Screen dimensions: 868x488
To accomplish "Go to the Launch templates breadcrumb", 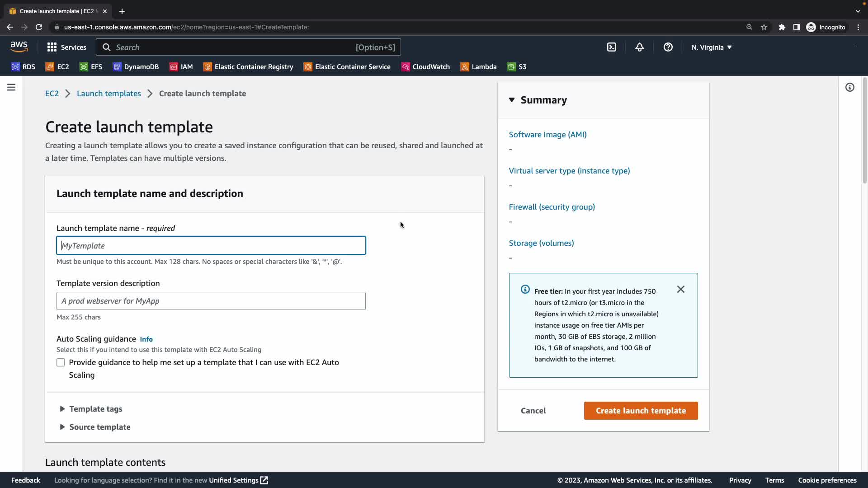I will tap(108, 94).
